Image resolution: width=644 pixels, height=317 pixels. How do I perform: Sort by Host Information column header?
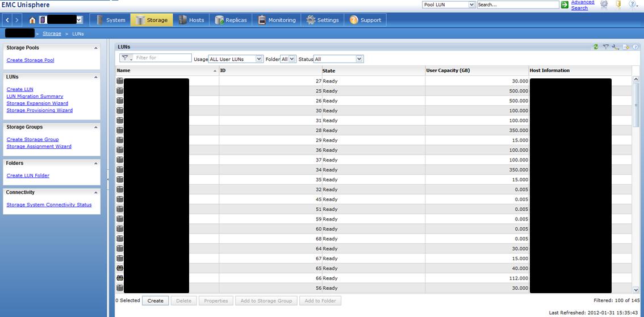point(580,70)
